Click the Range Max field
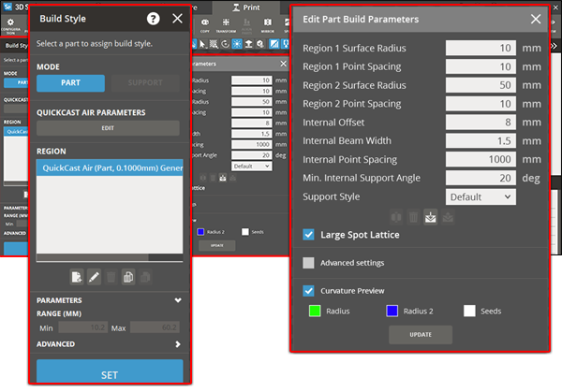562x392 pixels. click(155, 327)
